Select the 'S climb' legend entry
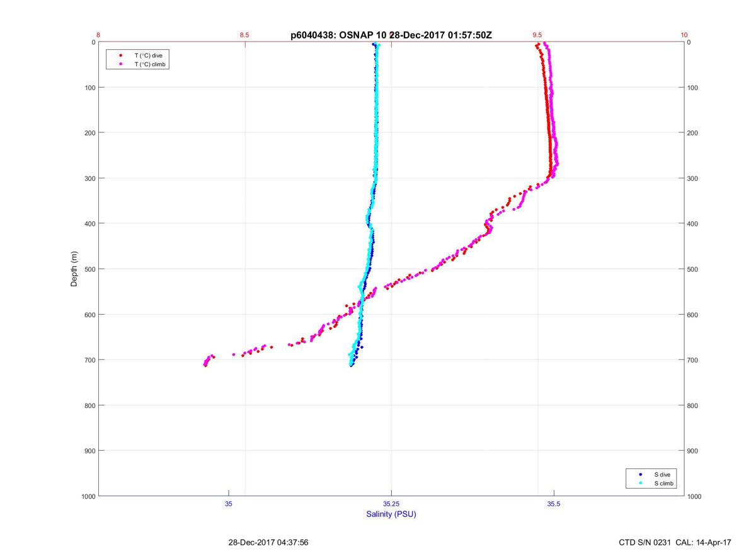The image size is (756, 558). [x=664, y=483]
